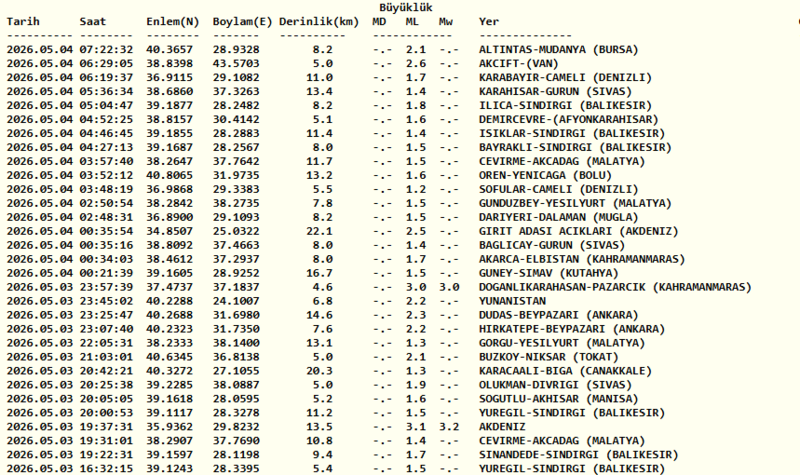This screenshot has width=800, height=475.
Task: Click latitude value 34.8507
Action: click(169, 231)
